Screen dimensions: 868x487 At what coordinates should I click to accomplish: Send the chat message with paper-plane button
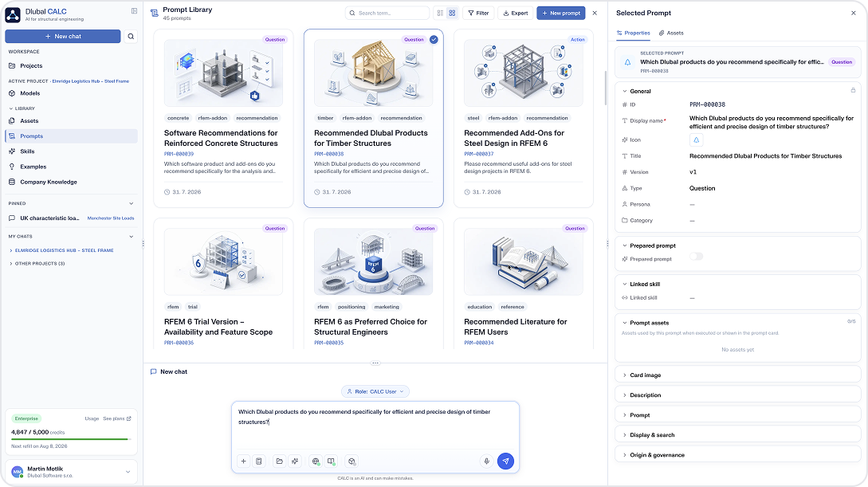point(505,461)
